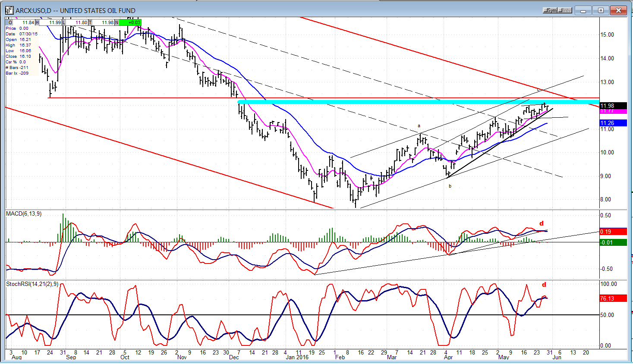Click the 15.00 price axis label
This screenshot has height=364, width=633.
pos(607,35)
